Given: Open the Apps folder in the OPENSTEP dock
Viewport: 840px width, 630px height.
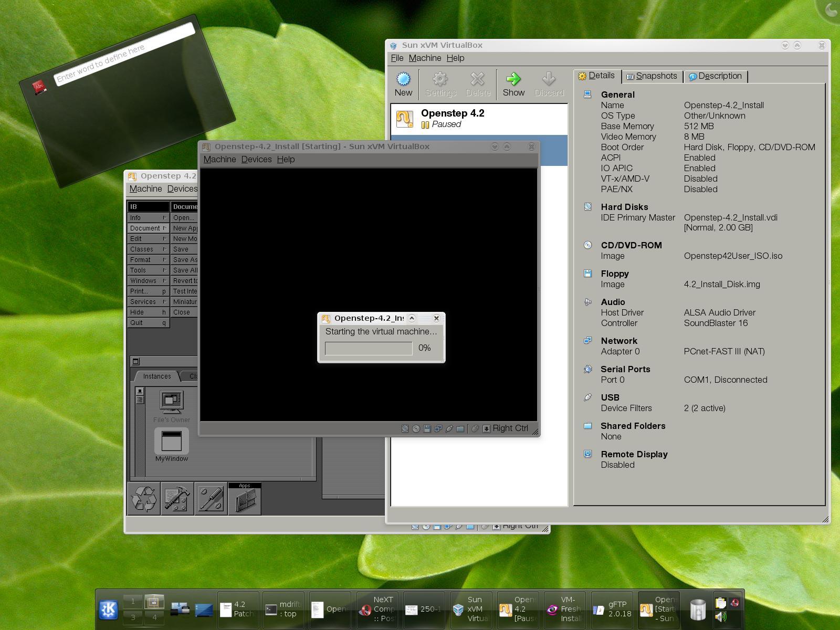Looking at the screenshot, I should coord(245,499).
